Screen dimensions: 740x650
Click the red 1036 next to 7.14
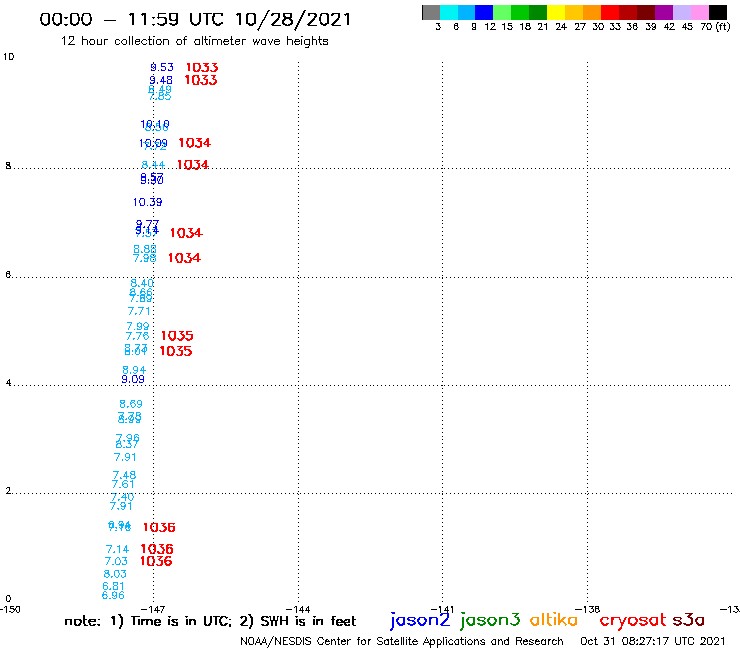pyautogui.click(x=157, y=549)
